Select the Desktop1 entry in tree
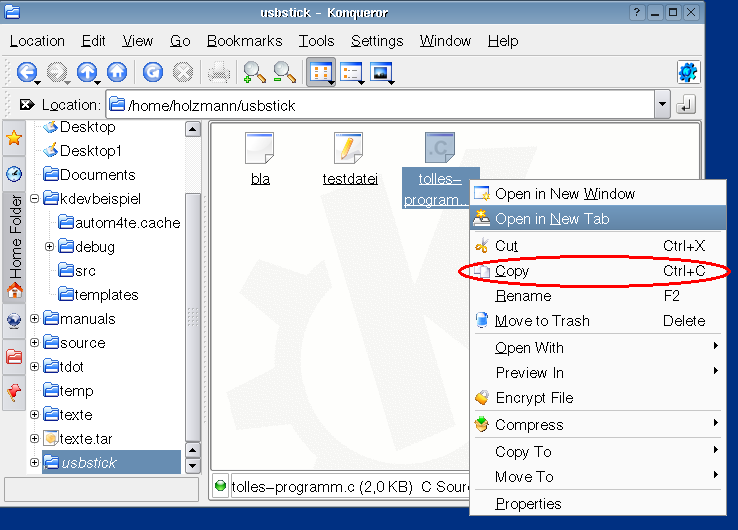Screen dimensions: 738x530 (x=82, y=151)
